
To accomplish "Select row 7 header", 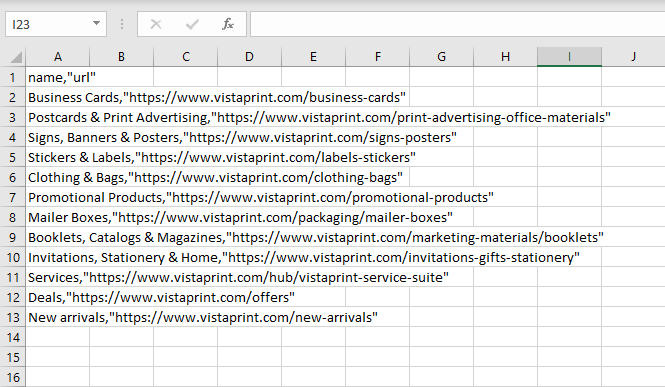I will pyautogui.click(x=13, y=197).
